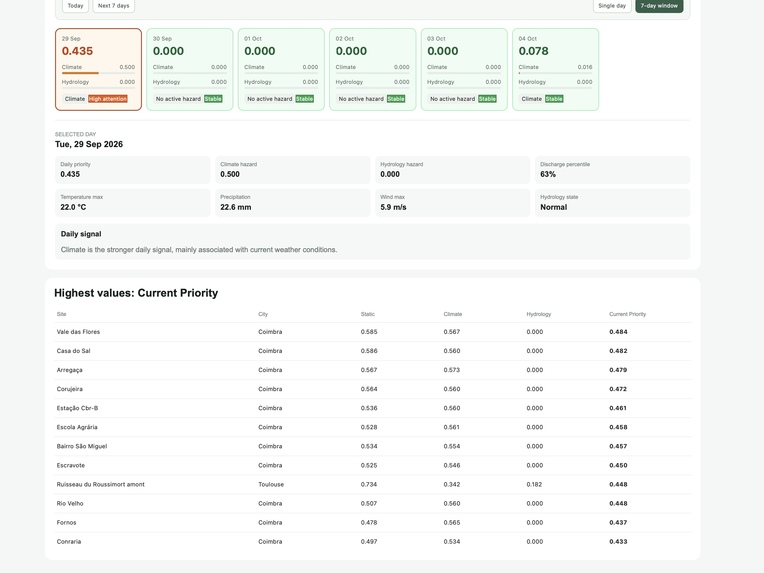Click Highest values: Current Priority heading

136,293
